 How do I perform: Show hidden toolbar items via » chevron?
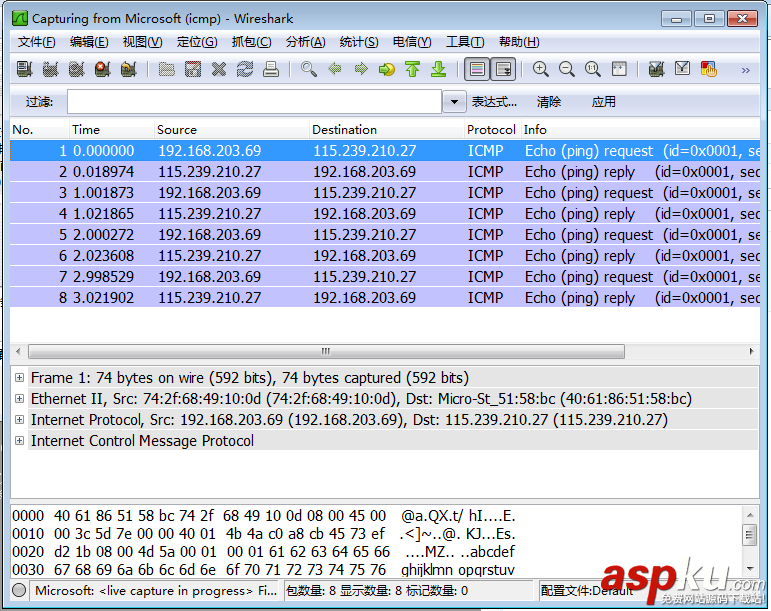[745, 70]
